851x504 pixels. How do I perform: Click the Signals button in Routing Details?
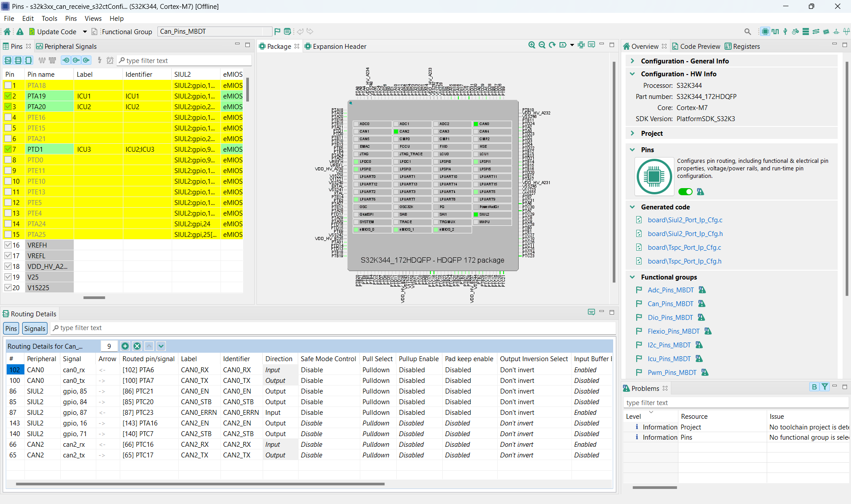coord(34,328)
